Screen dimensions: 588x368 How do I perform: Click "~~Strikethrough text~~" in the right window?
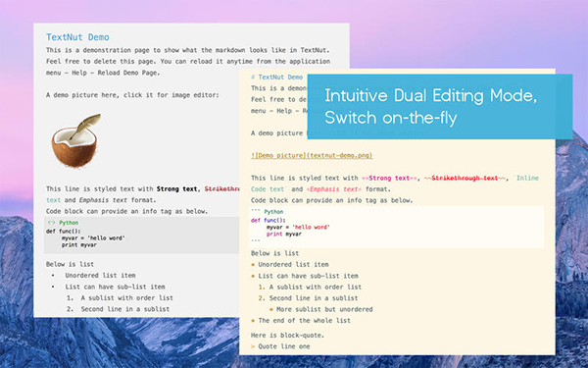pyautogui.click(x=465, y=178)
